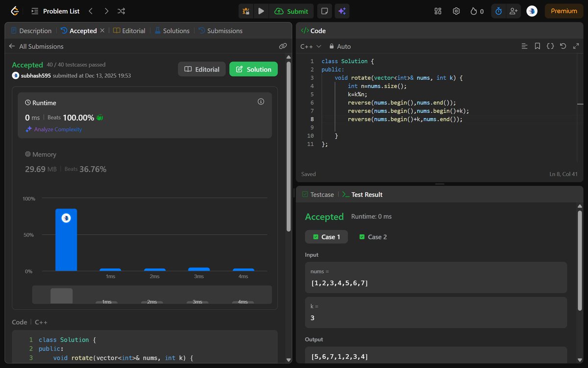
Task: Click the 'Ln 8, Col 41' status
Action: (x=564, y=174)
